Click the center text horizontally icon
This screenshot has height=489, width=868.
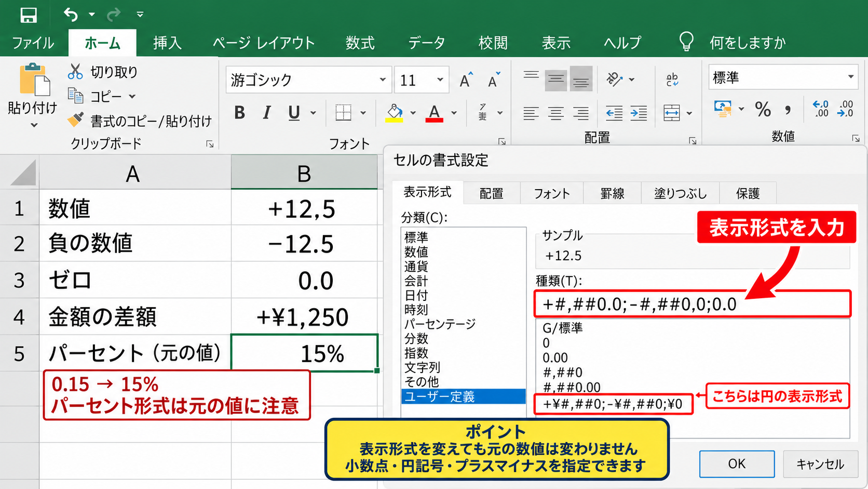(x=555, y=113)
